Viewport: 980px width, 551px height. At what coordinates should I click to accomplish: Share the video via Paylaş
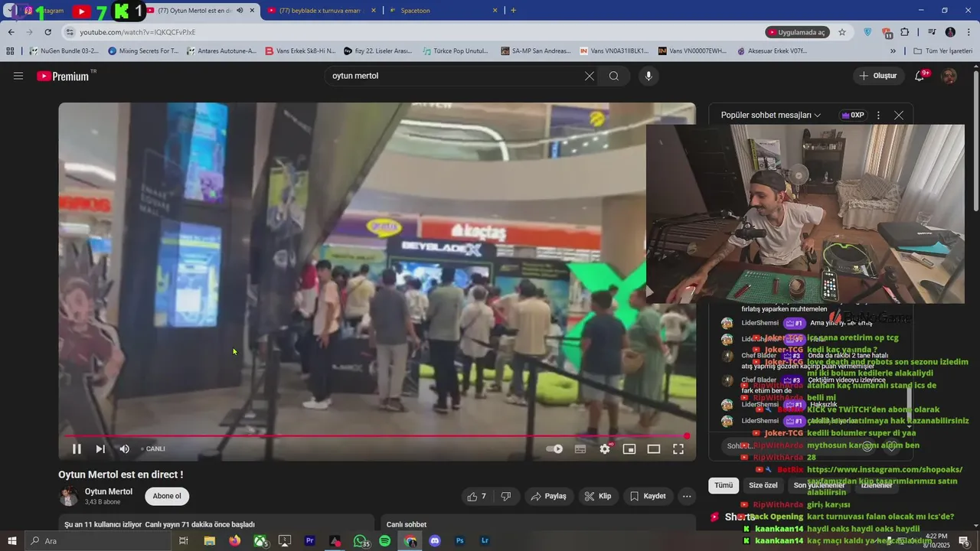coord(549,496)
